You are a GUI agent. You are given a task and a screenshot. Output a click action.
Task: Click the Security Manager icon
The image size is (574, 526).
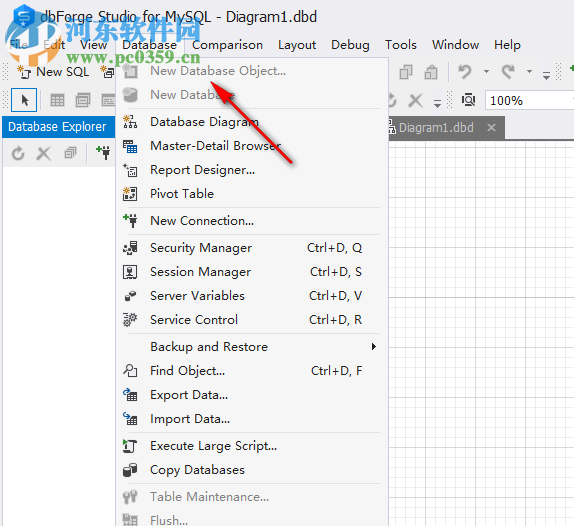pyautogui.click(x=130, y=248)
